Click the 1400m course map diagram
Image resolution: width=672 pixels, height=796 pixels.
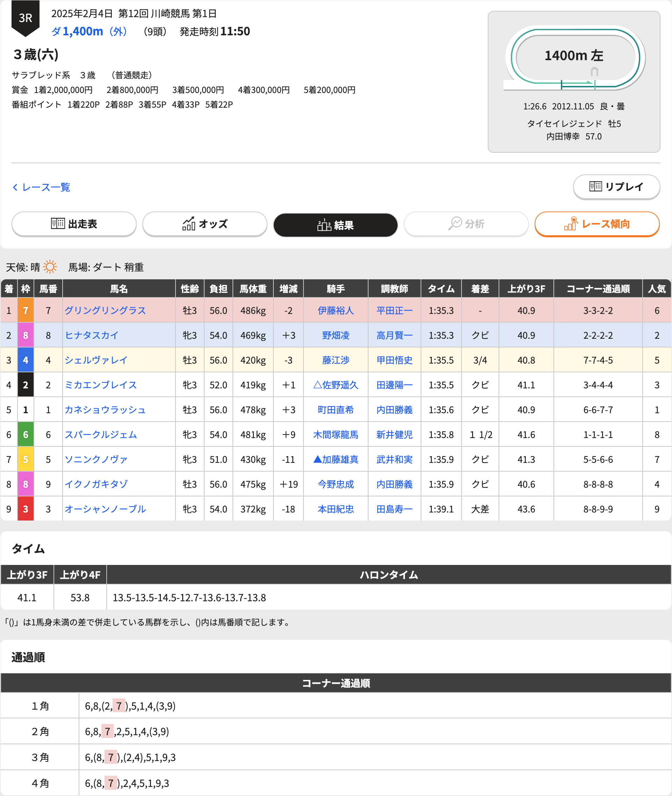point(574,58)
